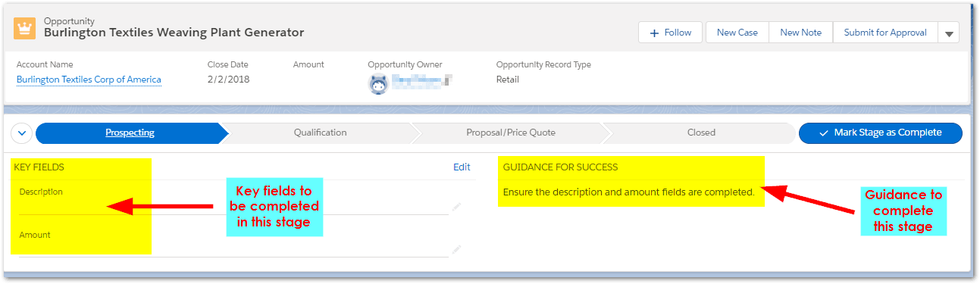Click the New Note button
The width and height of the screenshot is (980, 284).
801,33
